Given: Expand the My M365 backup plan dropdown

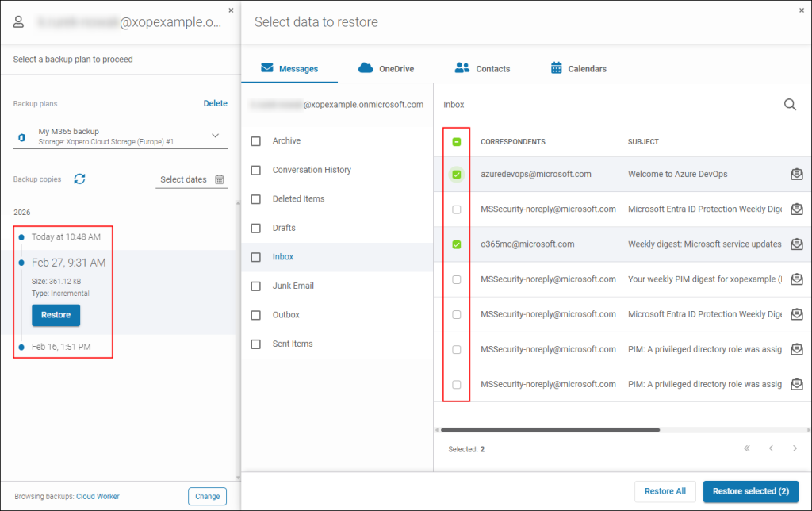Looking at the screenshot, I should point(214,135).
